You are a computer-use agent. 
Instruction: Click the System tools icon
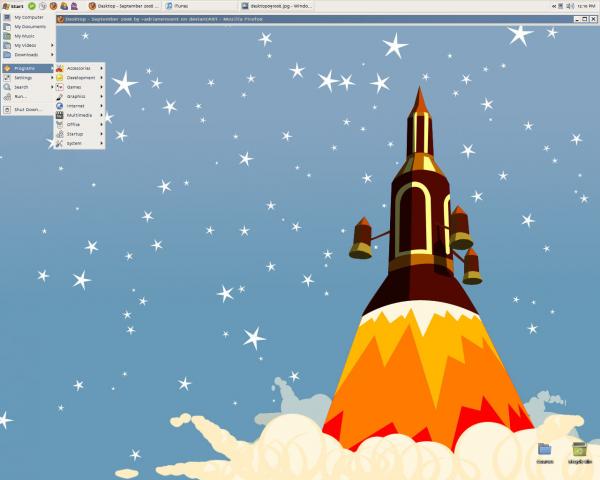click(60, 144)
